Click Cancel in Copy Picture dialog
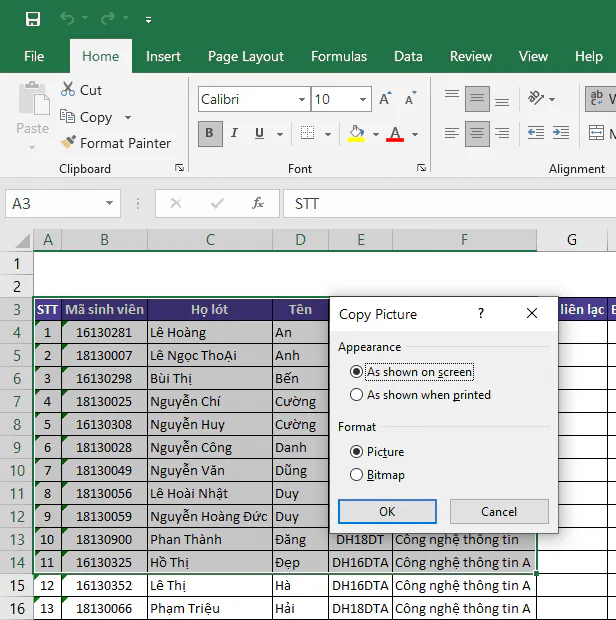The height and width of the screenshot is (620, 616). [499, 511]
